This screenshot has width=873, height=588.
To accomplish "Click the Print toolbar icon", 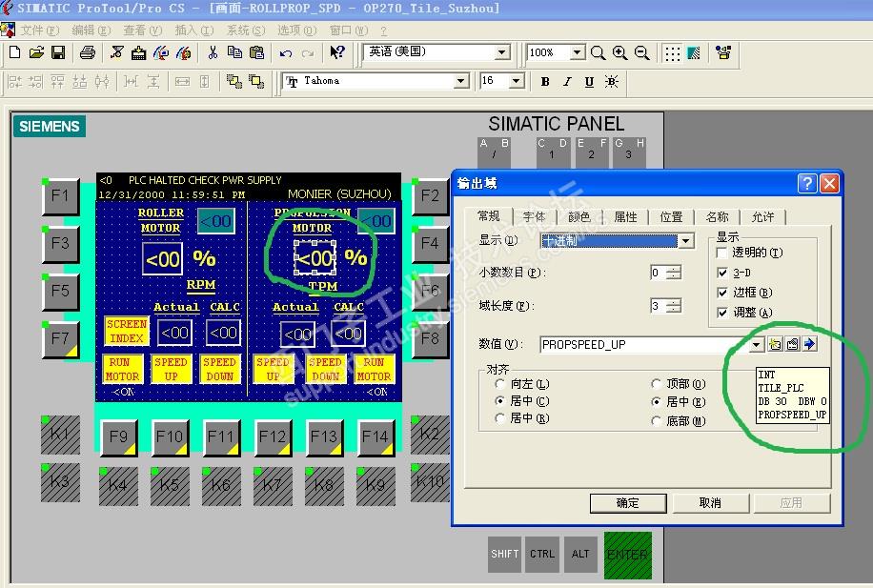I will (x=88, y=52).
